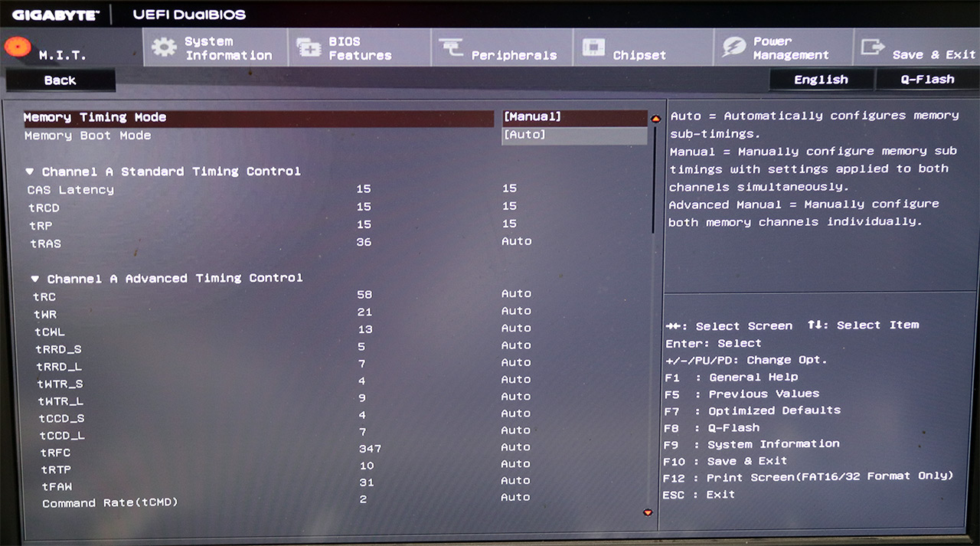980x546 pixels.
Task: Select the tRRD_L Auto value
Action: click(x=517, y=362)
